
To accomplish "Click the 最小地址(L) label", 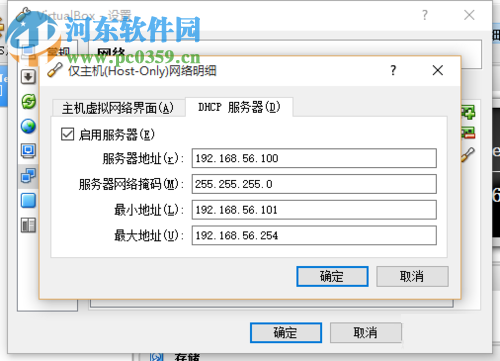I will (x=149, y=210).
